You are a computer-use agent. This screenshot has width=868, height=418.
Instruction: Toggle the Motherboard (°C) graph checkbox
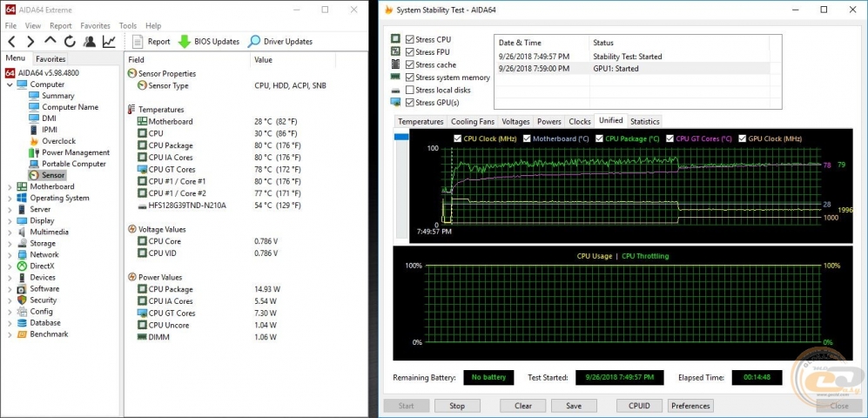tap(527, 138)
